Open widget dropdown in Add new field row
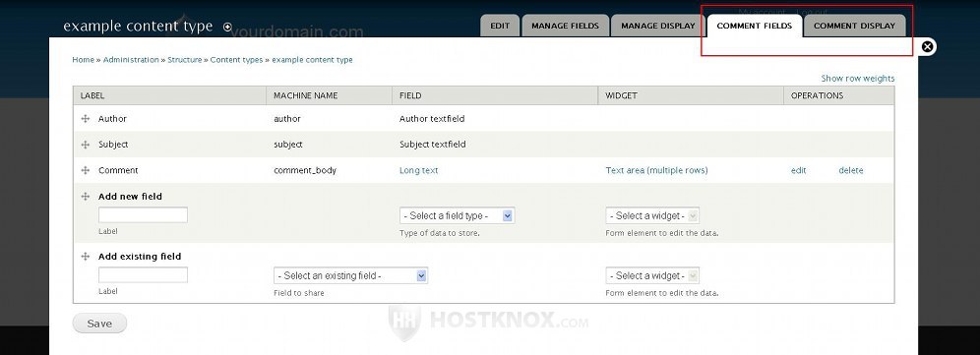980x355 pixels. click(x=652, y=215)
